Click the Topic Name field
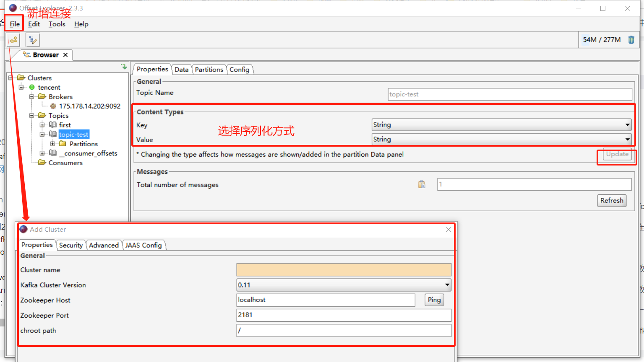This screenshot has width=644, height=362. coord(510,94)
